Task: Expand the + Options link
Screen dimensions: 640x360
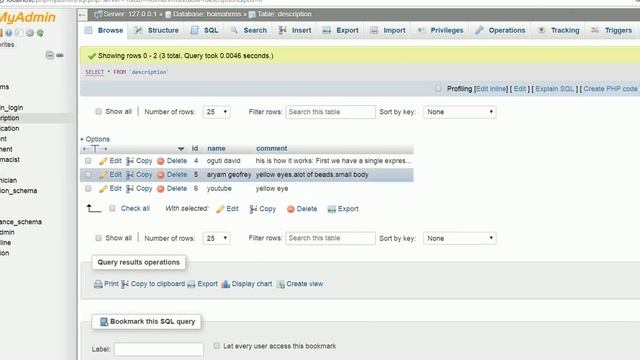Action: point(95,139)
